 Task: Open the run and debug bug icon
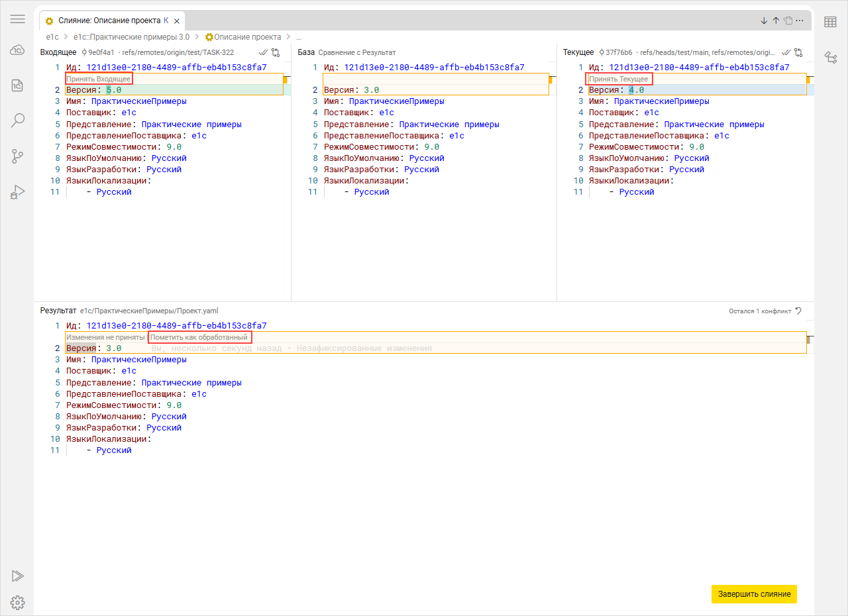[18, 192]
